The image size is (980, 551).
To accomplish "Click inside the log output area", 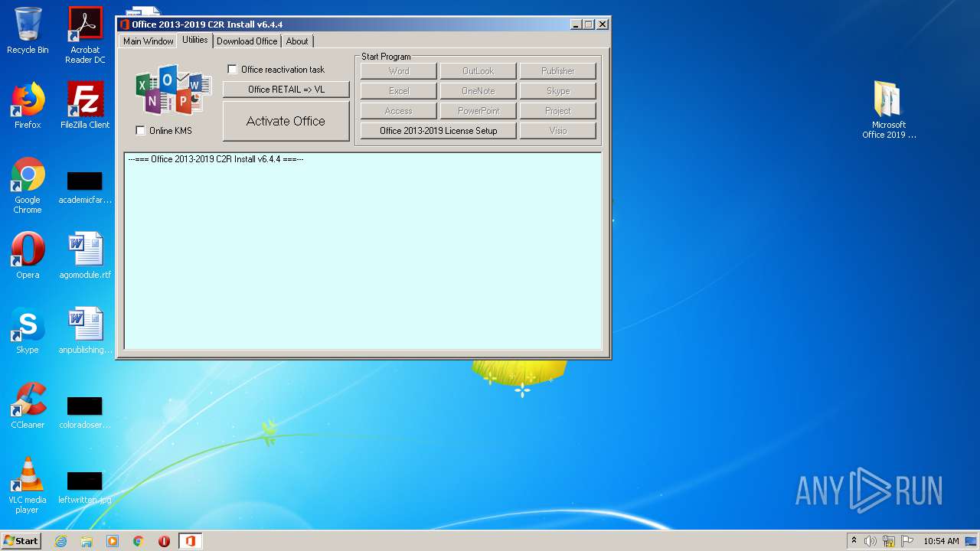I will coord(363,251).
